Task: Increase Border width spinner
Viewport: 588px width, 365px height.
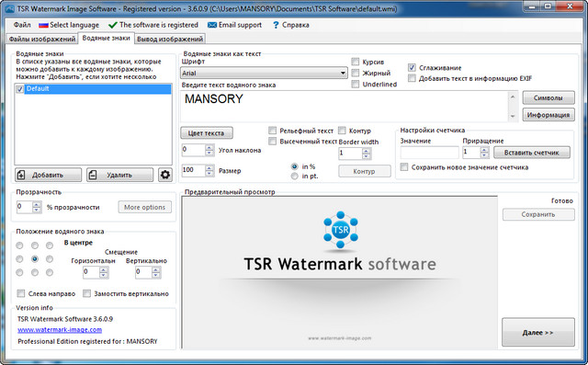Action: click(x=367, y=151)
